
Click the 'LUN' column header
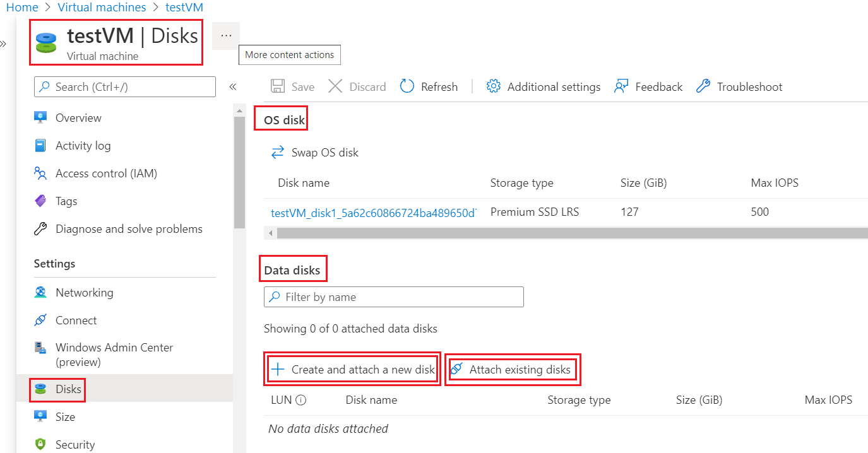pos(281,400)
